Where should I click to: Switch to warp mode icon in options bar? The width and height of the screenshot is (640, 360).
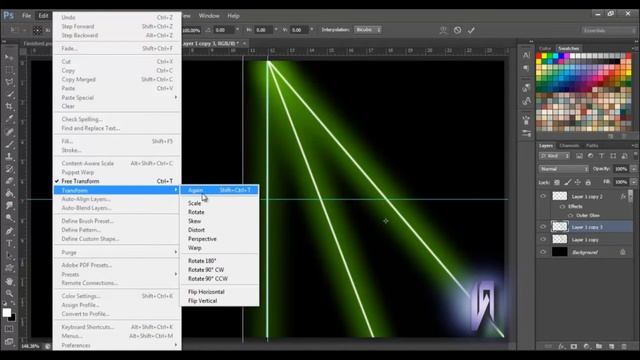pos(443,30)
